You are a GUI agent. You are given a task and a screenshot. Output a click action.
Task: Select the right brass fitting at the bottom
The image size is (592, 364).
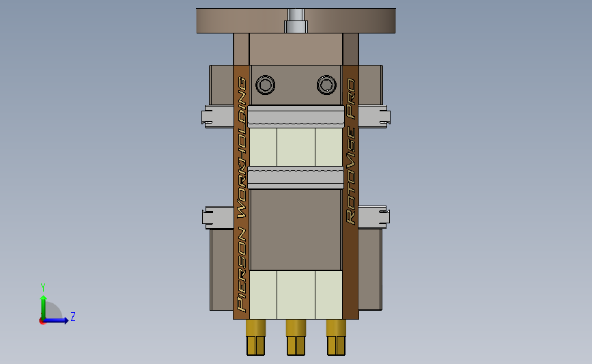pos(336,337)
